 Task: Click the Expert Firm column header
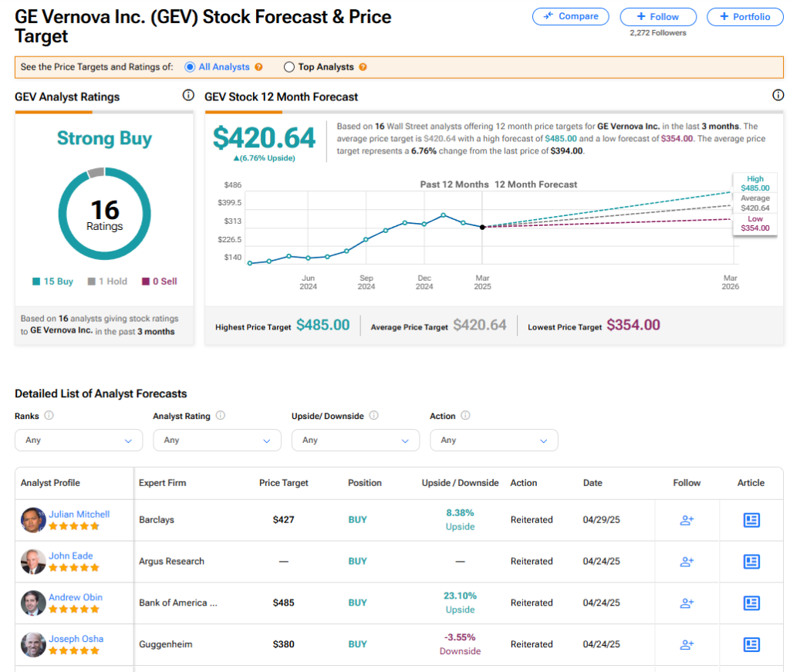tap(162, 483)
